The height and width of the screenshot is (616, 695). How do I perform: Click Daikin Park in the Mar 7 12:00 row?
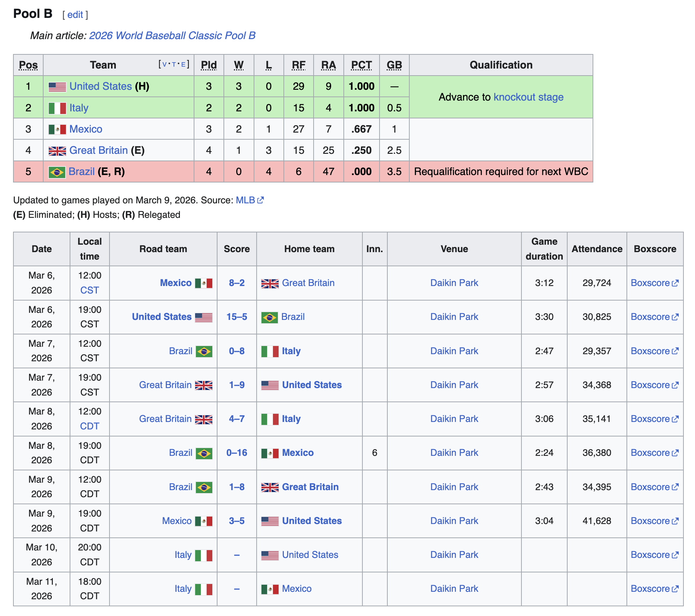click(454, 351)
